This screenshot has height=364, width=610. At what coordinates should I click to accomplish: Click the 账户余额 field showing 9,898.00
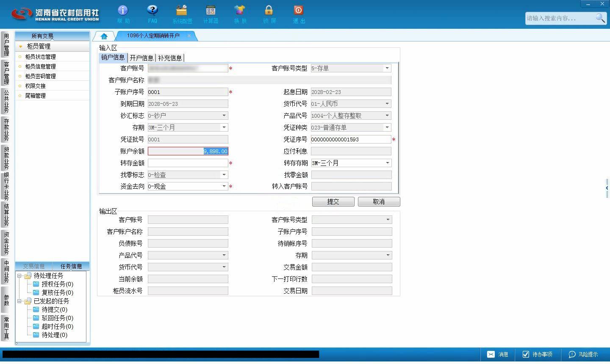[188, 151]
